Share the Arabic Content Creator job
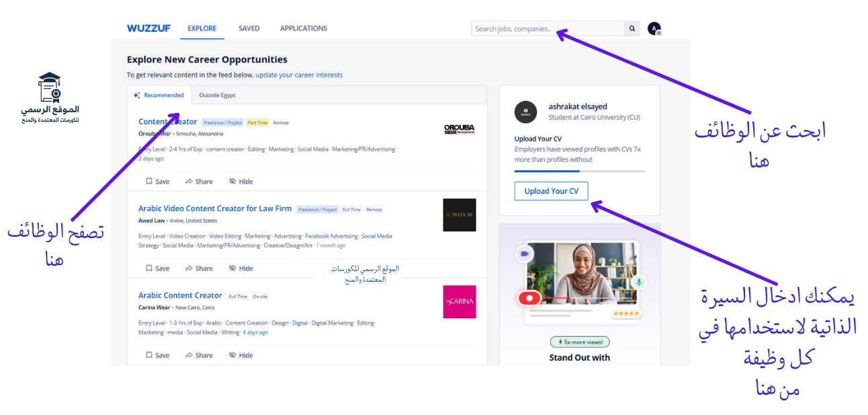 click(199, 355)
